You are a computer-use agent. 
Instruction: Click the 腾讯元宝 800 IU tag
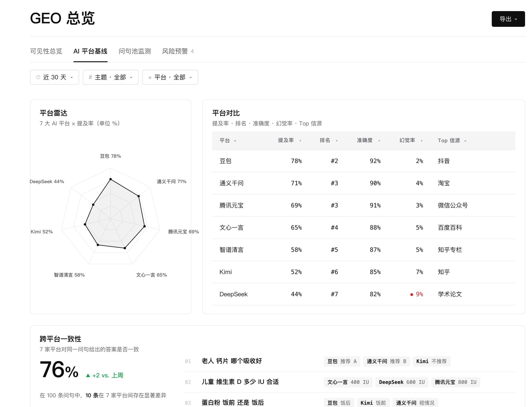[455, 382]
